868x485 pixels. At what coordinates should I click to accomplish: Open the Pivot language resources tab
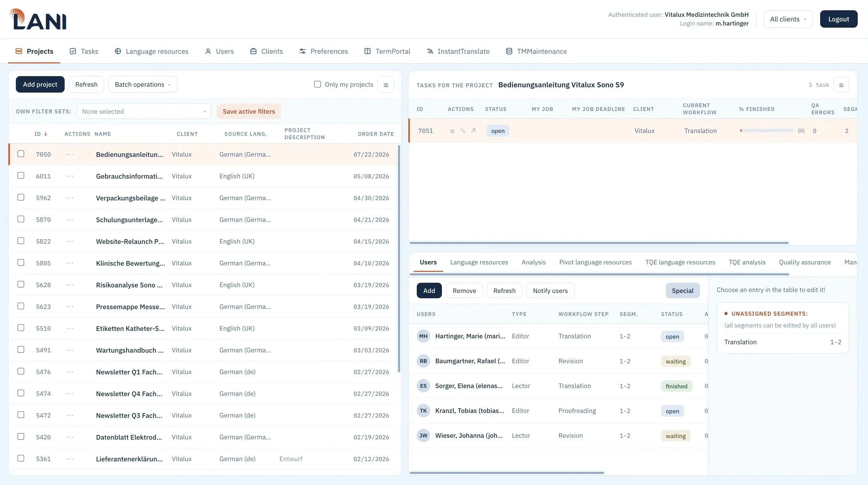click(x=595, y=262)
